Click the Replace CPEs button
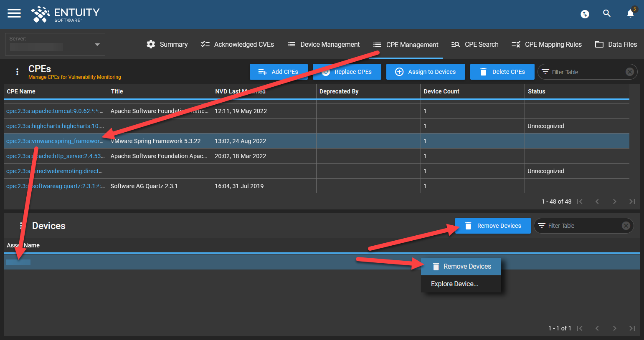 click(x=347, y=72)
